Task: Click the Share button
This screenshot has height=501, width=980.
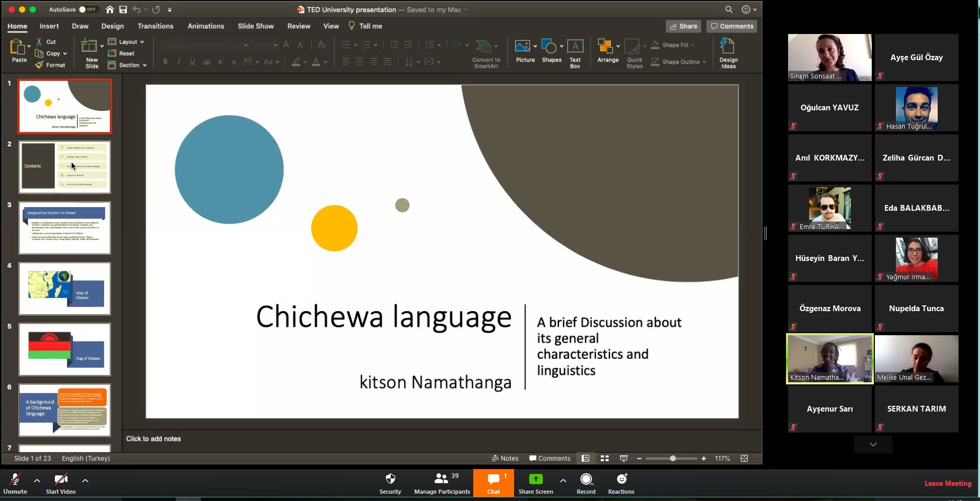Action: pyautogui.click(x=683, y=26)
